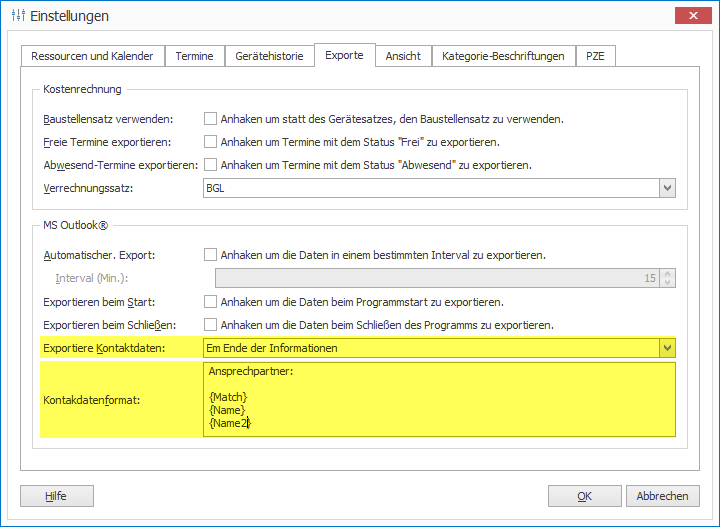Tick Exportieren beim Schließen checkbox
The width and height of the screenshot is (720, 527).
(x=210, y=325)
